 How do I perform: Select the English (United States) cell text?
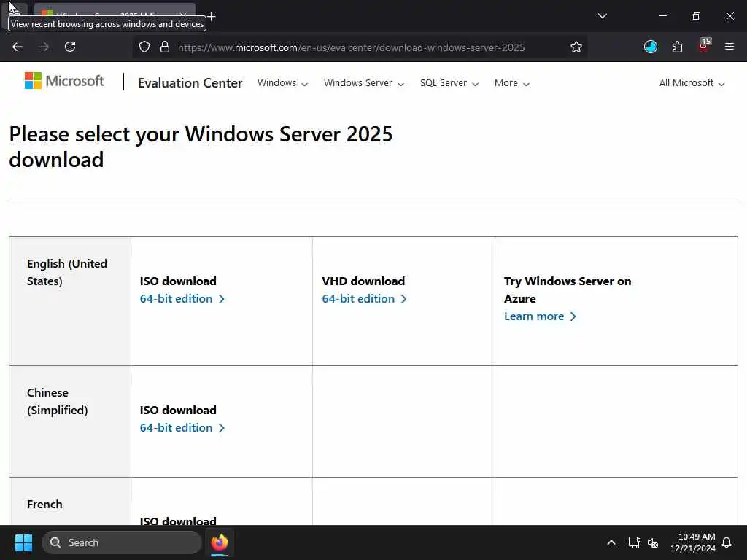(67, 273)
